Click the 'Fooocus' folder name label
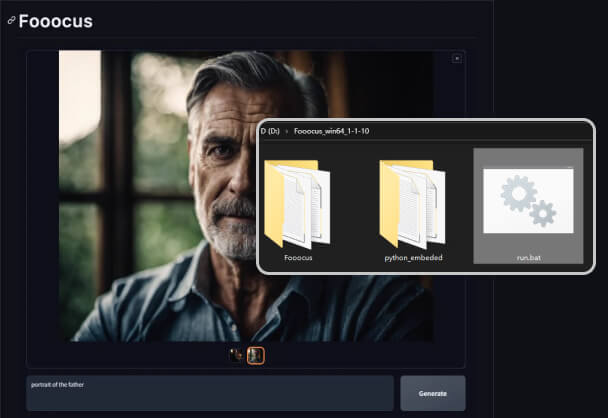608x418 pixels. pos(298,257)
